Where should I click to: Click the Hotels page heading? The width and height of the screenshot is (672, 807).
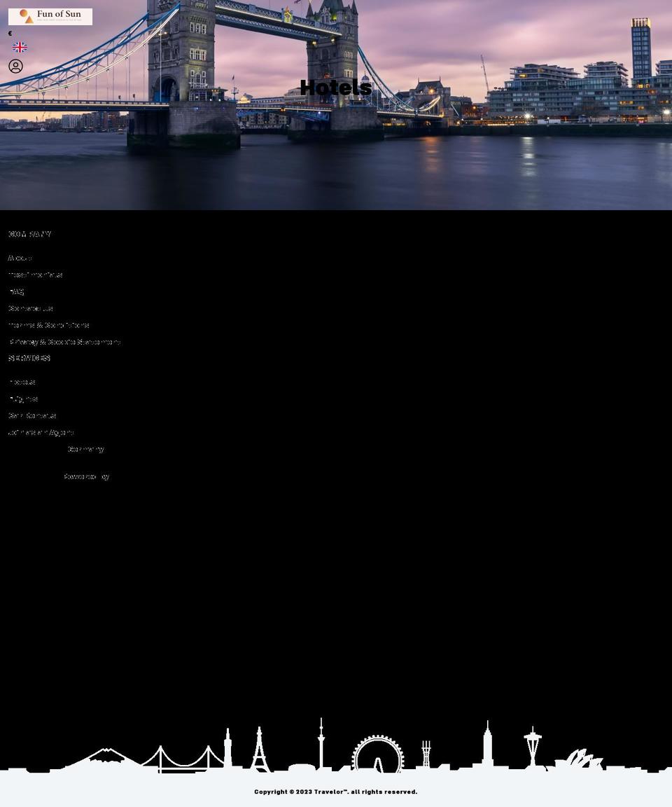point(336,88)
